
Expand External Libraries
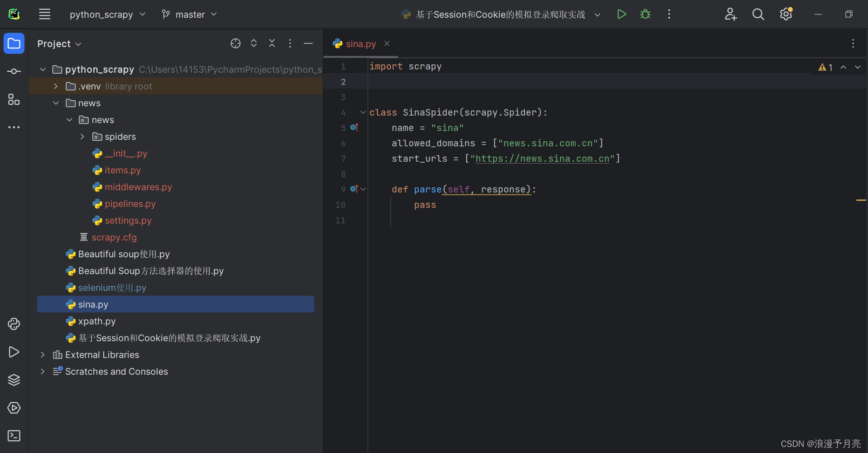[43, 355]
